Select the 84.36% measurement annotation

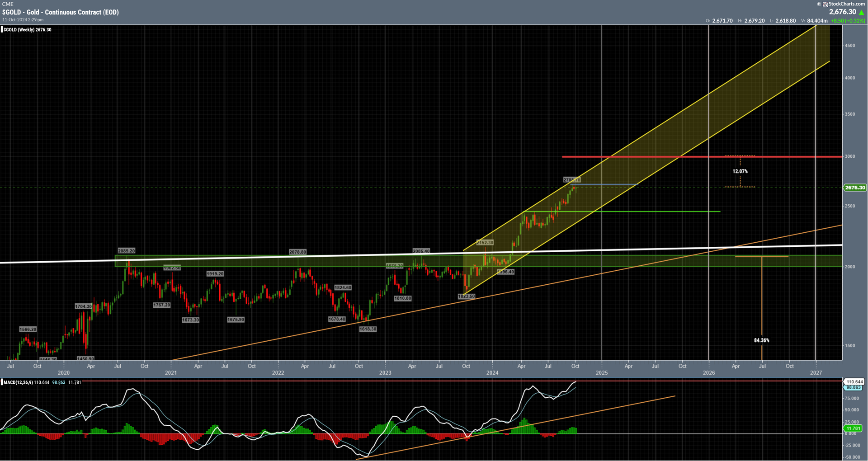click(x=761, y=340)
